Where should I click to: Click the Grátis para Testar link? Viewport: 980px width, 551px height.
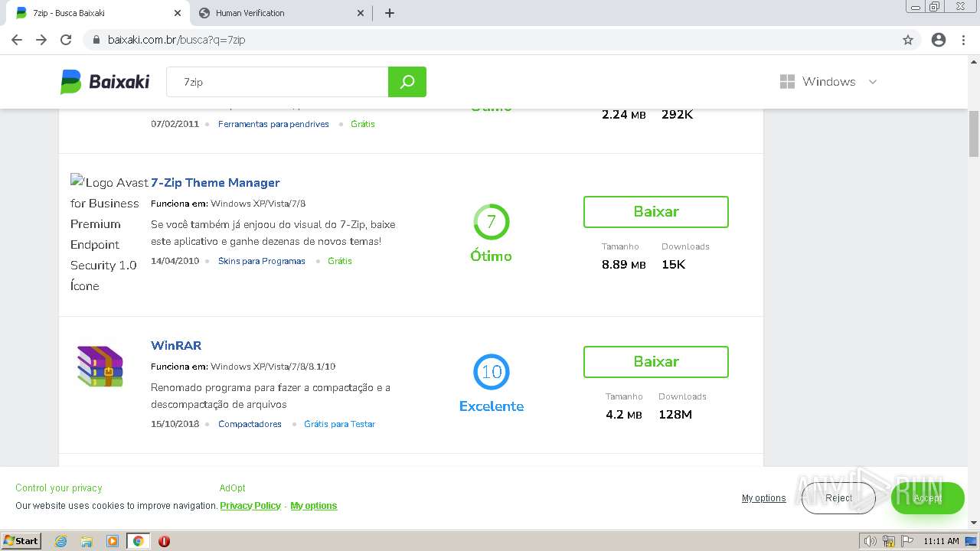point(339,424)
